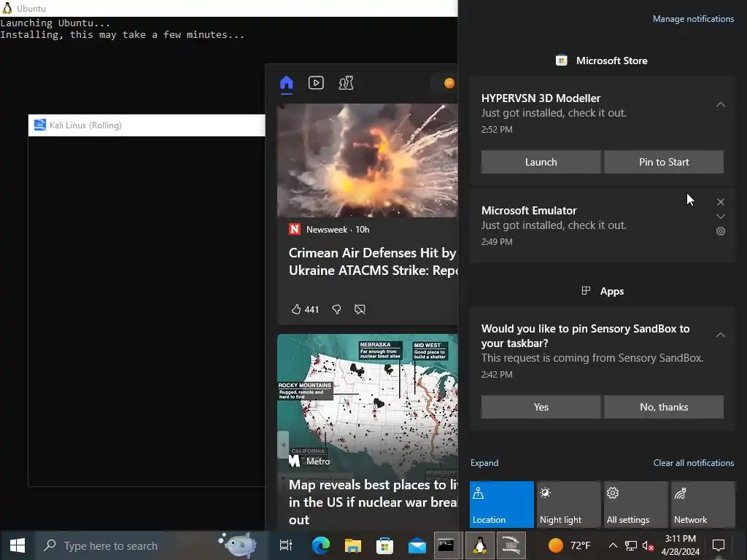Open the Action Center notification icon

tap(718, 545)
